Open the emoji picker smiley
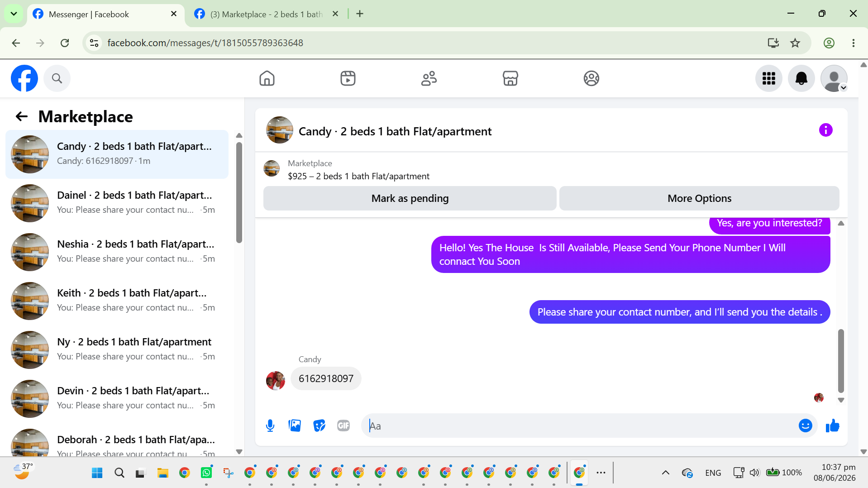 click(806, 426)
